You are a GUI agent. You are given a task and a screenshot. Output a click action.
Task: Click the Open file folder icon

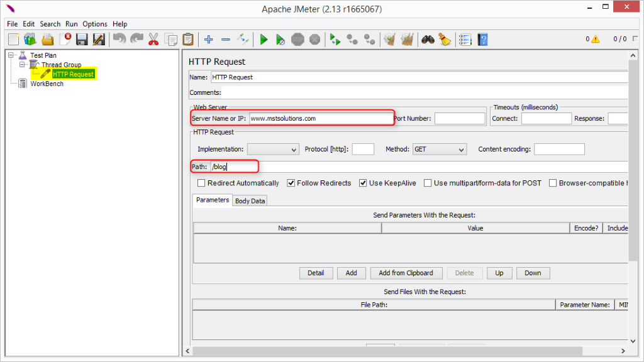(x=48, y=40)
